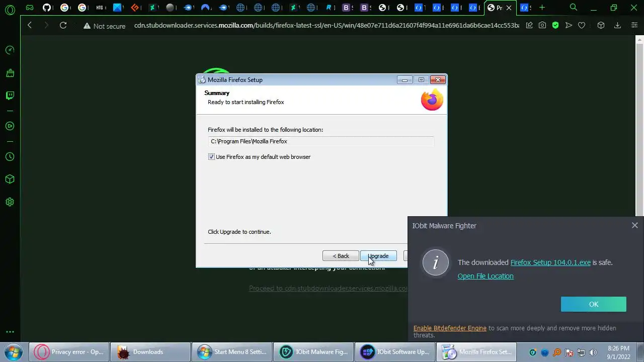This screenshot has height=362, width=644.
Task: Open the player icon in sidebar
Action: (x=10, y=126)
